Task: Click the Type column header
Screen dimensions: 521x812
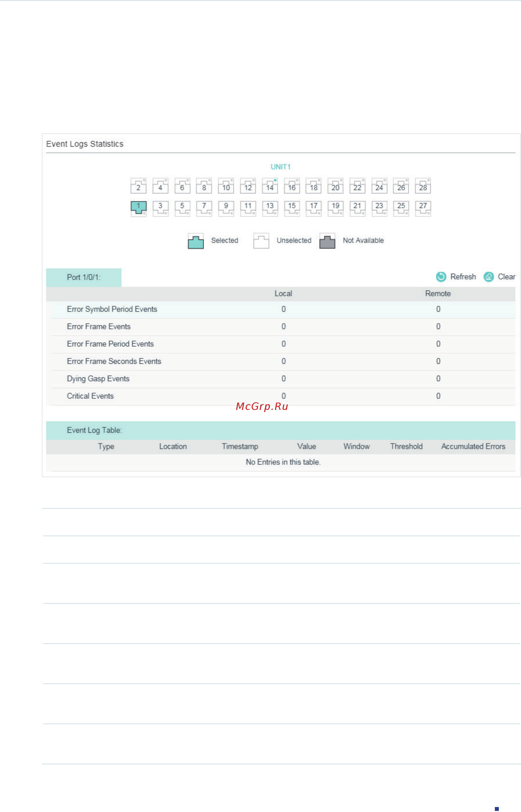Action: click(106, 446)
